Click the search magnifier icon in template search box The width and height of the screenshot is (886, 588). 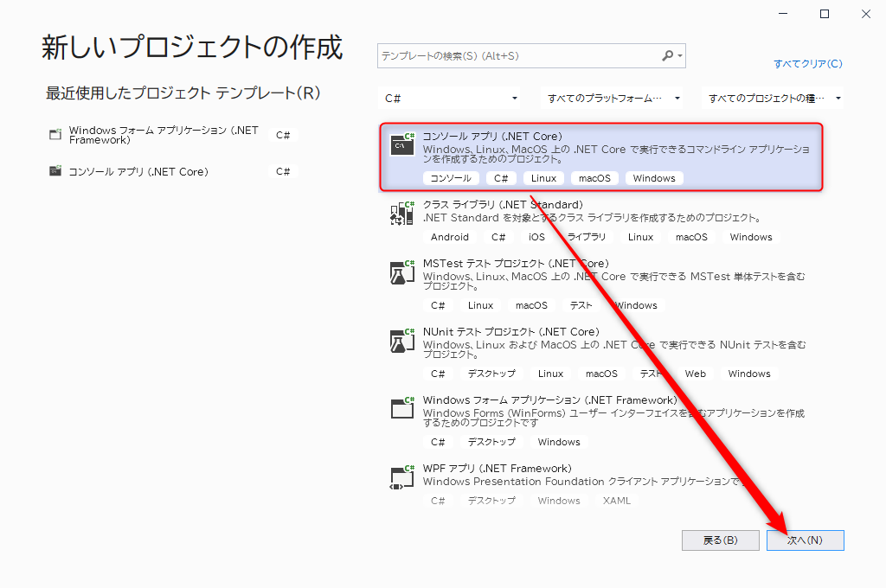tap(667, 56)
